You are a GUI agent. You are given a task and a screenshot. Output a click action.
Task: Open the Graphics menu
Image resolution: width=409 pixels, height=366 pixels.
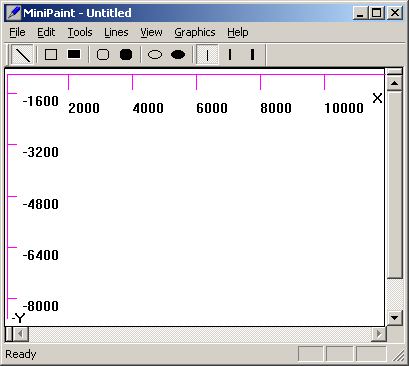tap(195, 32)
